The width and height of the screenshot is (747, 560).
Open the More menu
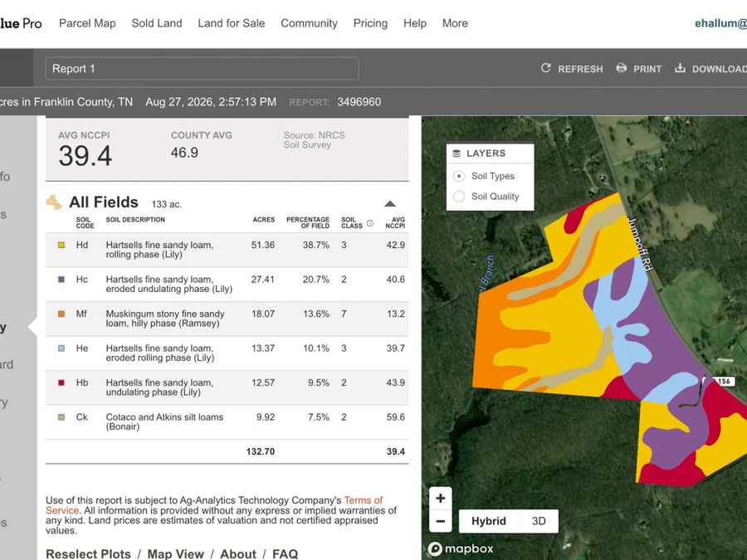pos(455,23)
